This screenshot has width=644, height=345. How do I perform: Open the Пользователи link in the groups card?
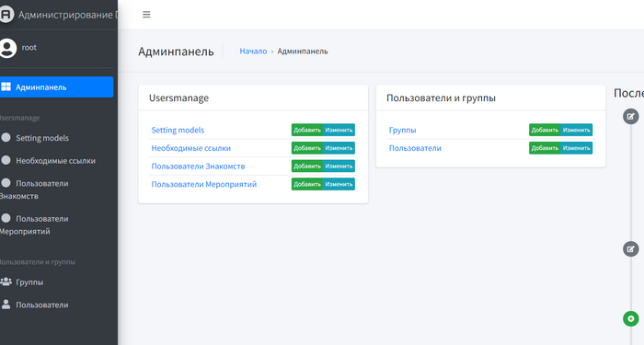[x=415, y=148]
